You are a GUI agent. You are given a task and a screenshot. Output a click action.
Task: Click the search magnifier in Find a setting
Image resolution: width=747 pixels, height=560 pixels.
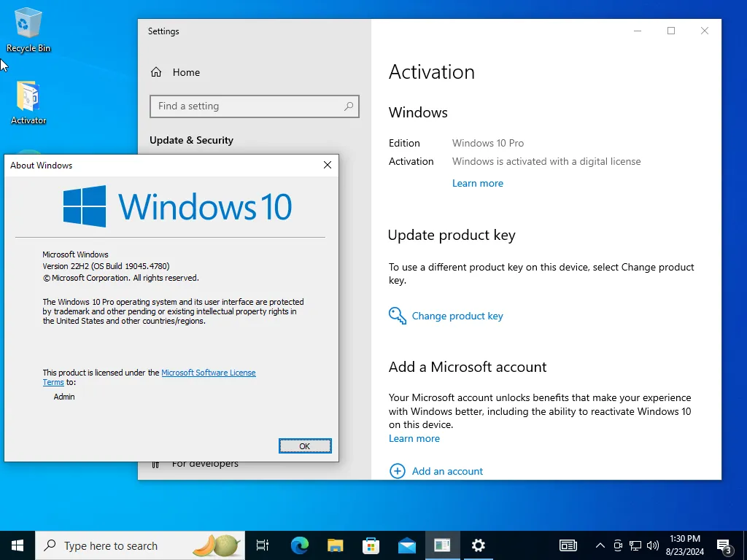tap(349, 106)
